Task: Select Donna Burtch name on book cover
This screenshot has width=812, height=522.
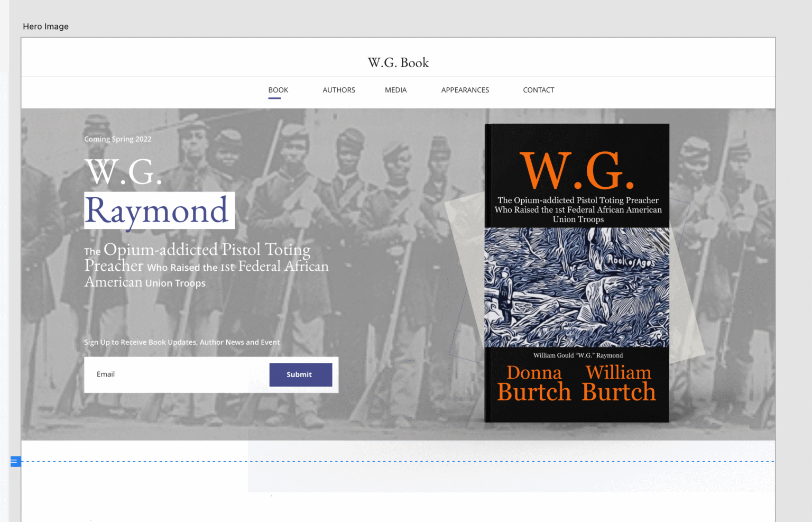Action: point(534,383)
